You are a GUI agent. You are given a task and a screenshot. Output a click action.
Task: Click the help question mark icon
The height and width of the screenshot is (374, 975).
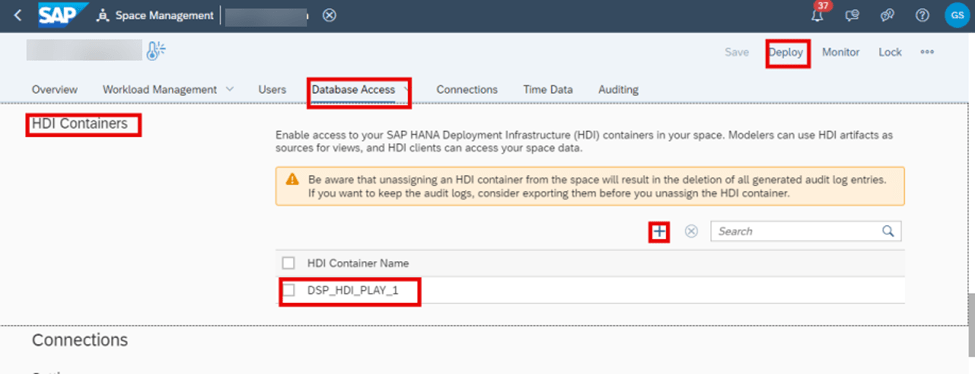922,16
